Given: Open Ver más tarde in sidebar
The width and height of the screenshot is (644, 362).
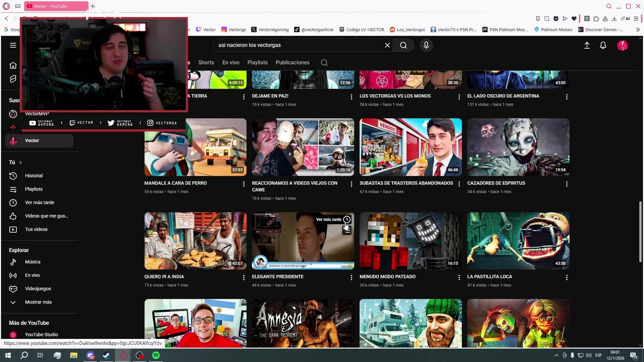Looking at the screenshot, I should pyautogui.click(x=39, y=203).
